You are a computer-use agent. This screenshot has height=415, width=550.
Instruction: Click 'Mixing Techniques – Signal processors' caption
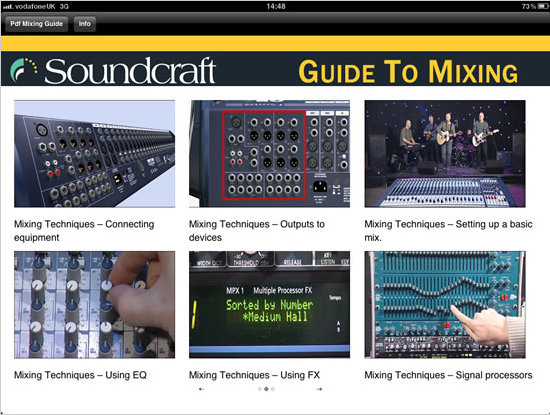point(448,375)
